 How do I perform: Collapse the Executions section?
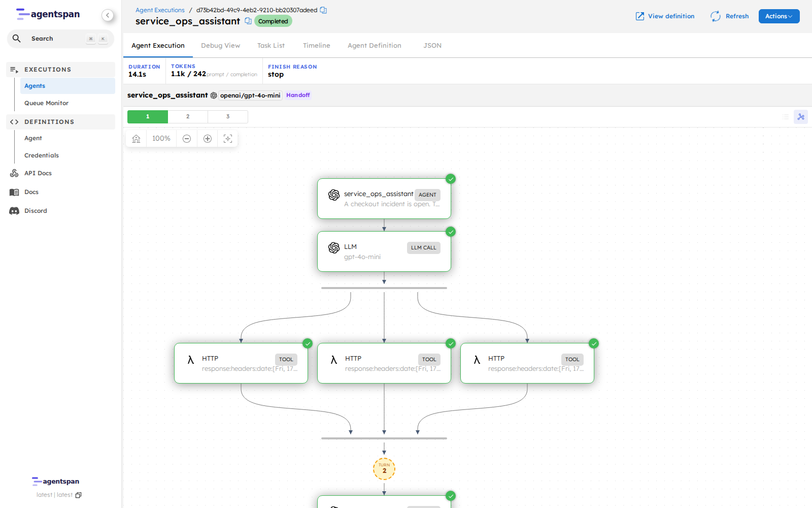click(61, 70)
